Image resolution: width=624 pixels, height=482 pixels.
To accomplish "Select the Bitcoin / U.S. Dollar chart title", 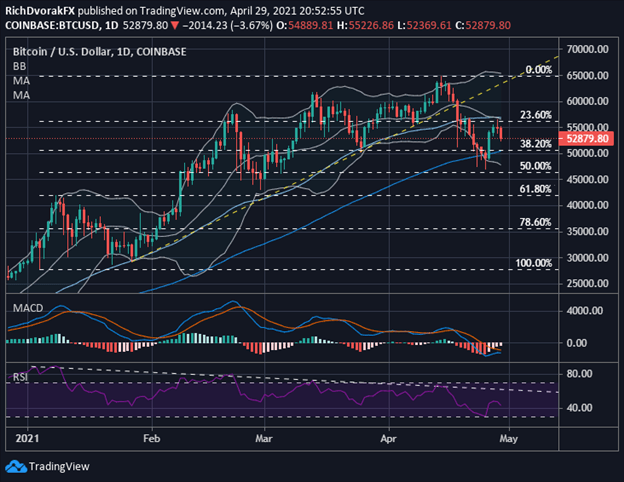I will point(99,52).
